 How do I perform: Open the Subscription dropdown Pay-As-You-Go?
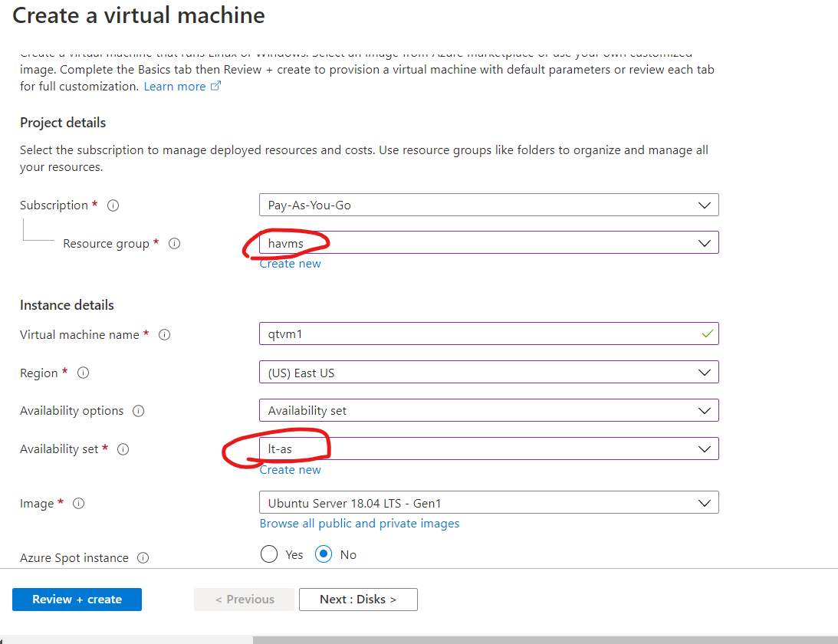pos(489,205)
